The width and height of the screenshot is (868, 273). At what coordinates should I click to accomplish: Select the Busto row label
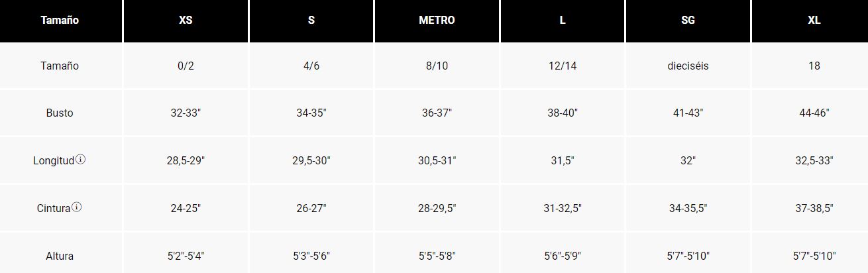coord(60,113)
